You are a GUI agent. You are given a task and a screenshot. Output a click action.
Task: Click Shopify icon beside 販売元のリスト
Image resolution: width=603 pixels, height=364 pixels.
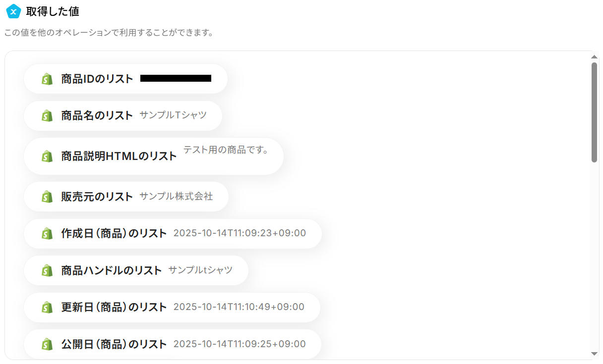[x=47, y=197]
